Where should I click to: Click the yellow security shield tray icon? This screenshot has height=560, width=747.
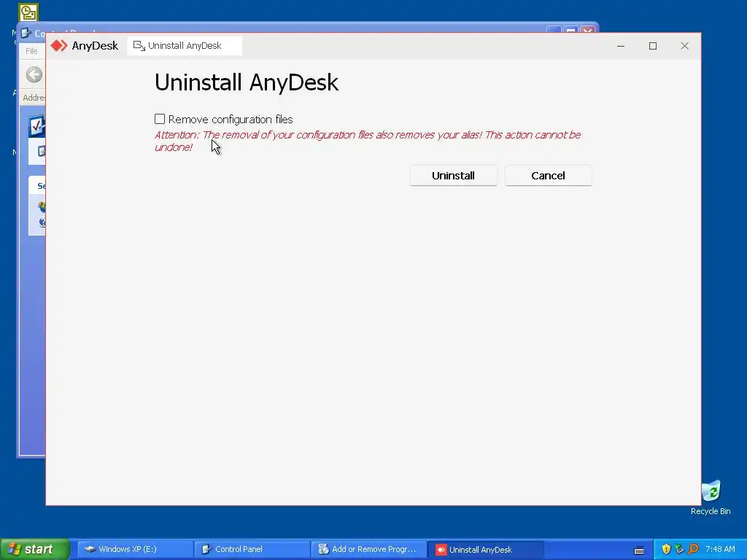coord(666,550)
